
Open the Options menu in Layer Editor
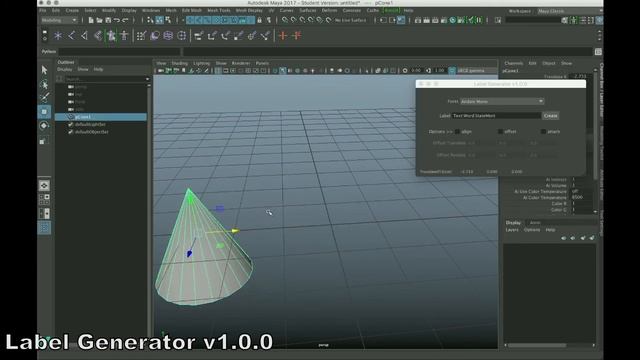532,230
